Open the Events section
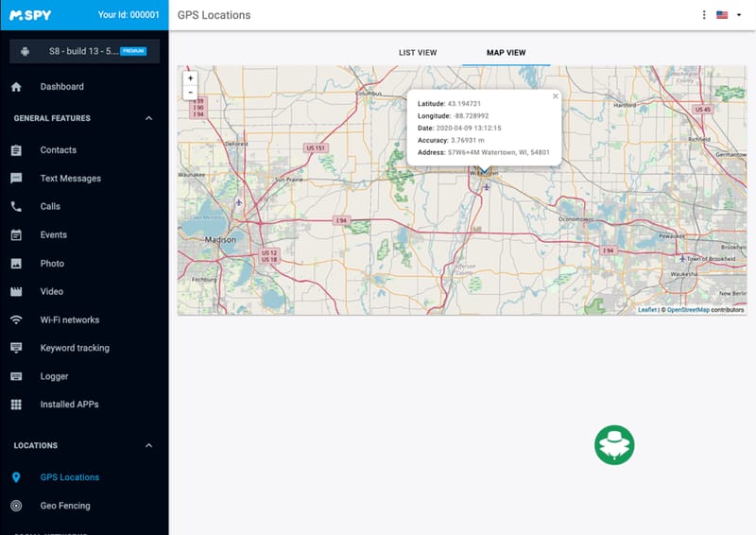The width and height of the screenshot is (756, 535). 54,235
